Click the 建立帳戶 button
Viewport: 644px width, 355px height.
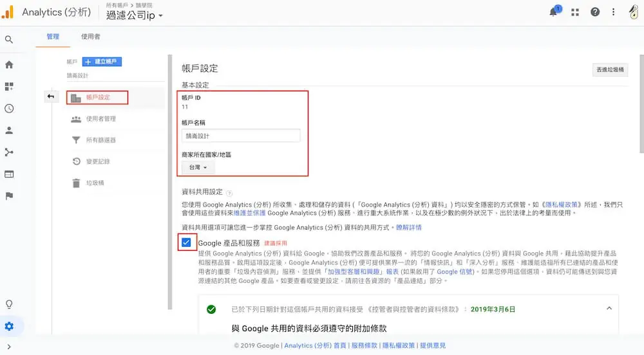coord(102,62)
